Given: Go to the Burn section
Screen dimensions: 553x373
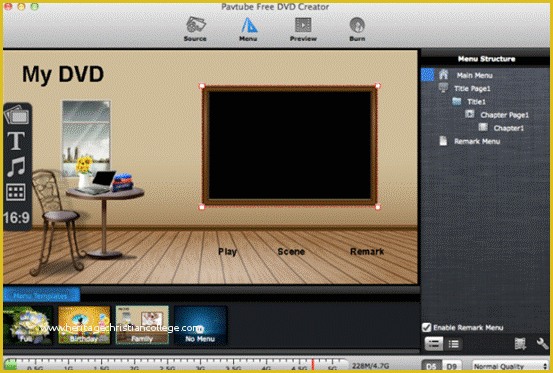Looking at the screenshot, I should 357,29.
